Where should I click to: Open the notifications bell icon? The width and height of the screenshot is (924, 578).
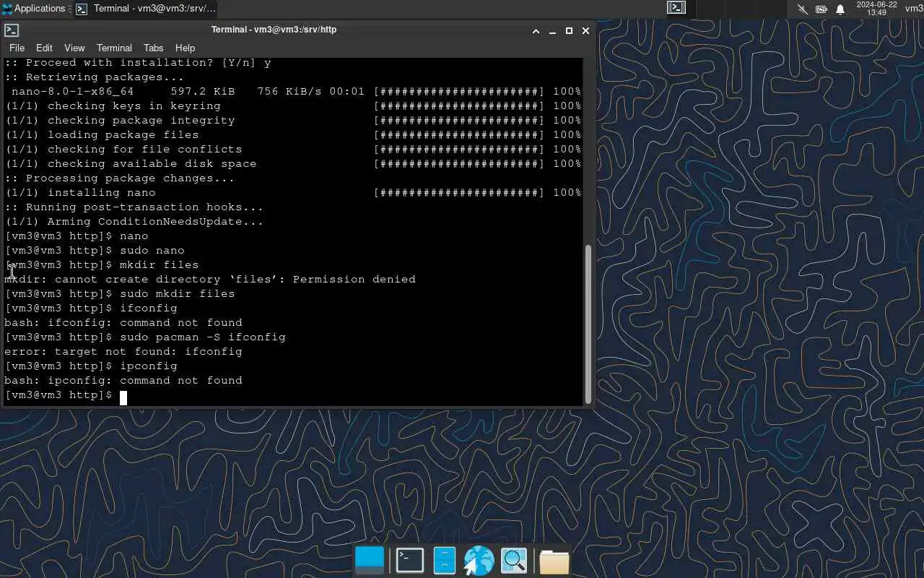840,9
